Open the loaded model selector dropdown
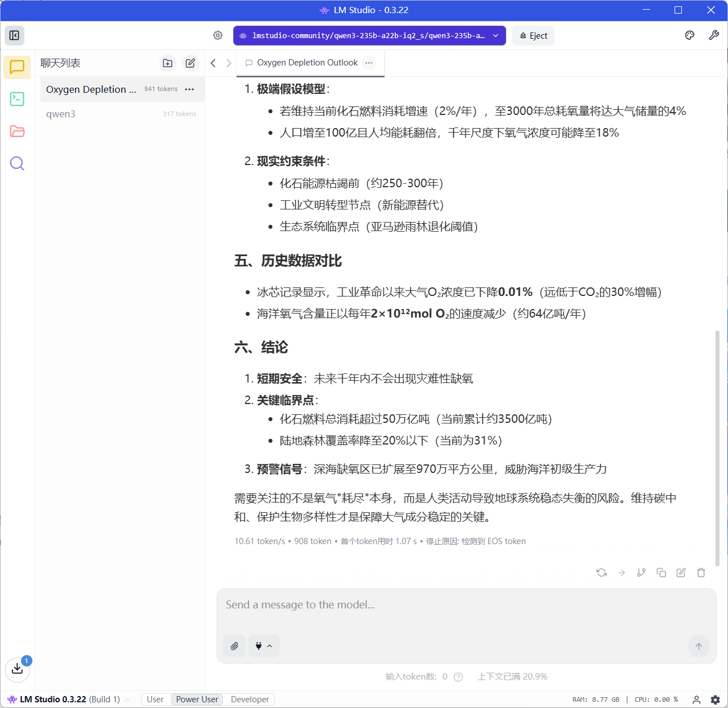The image size is (728, 708). 369,35
